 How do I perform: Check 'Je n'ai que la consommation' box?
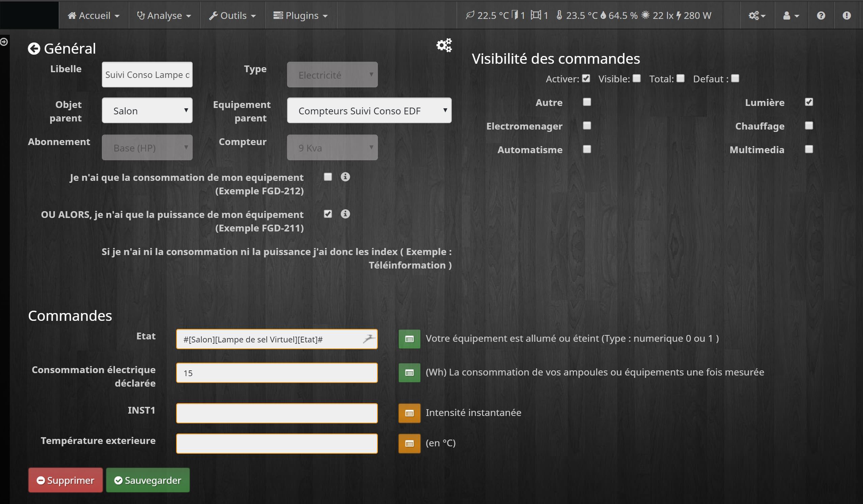[x=328, y=177]
